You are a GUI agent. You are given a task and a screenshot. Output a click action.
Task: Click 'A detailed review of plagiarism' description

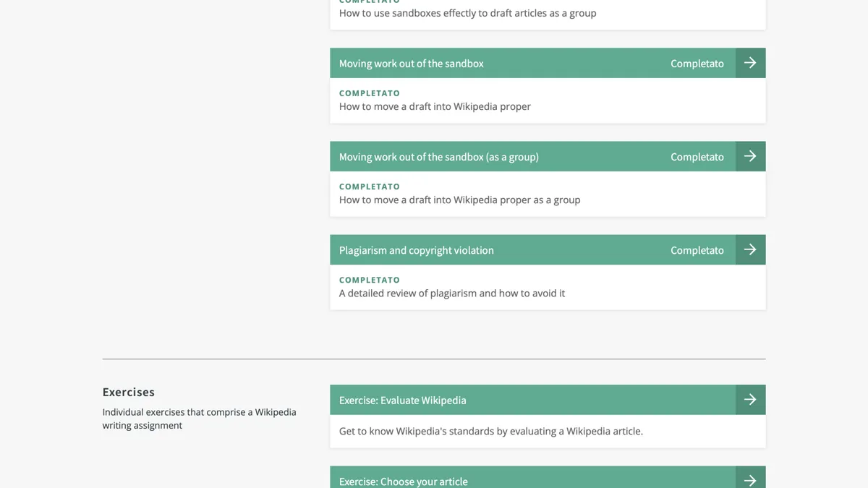[452, 293]
